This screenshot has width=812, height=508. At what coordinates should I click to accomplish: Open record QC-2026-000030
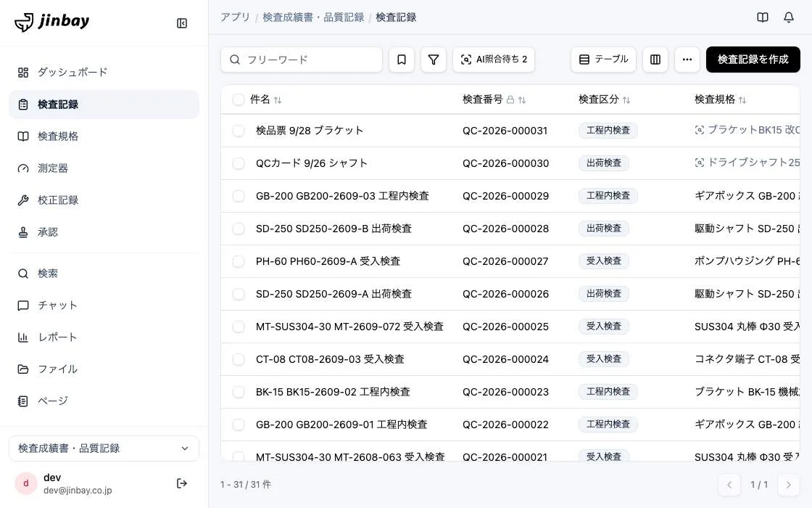point(505,163)
